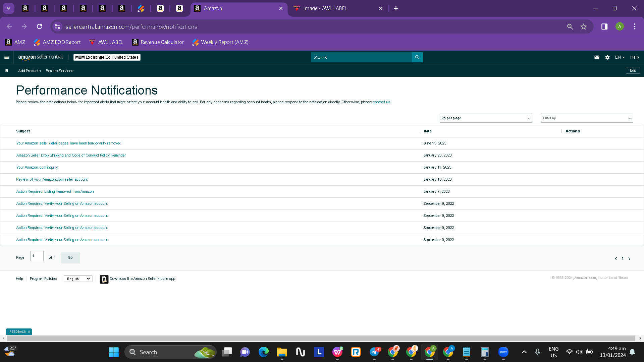Image resolution: width=644 pixels, height=362 pixels.
Task: Click Add Products in the navigation bar
Action: click(30, 71)
